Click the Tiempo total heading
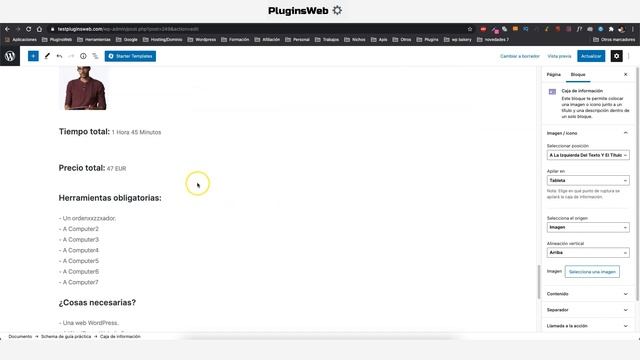Image resolution: width=640 pixels, height=360 pixels. (84, 131)
